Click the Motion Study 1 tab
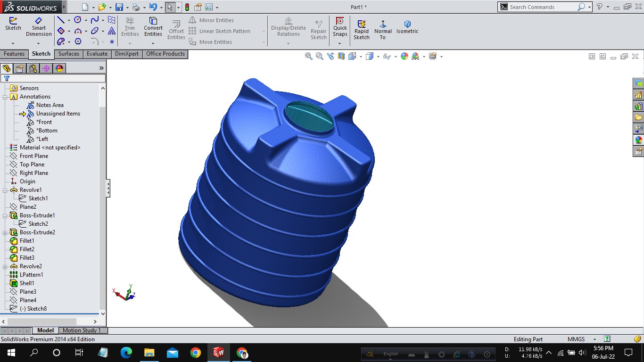This screenshot has height=362, width=644. (82, 330)
